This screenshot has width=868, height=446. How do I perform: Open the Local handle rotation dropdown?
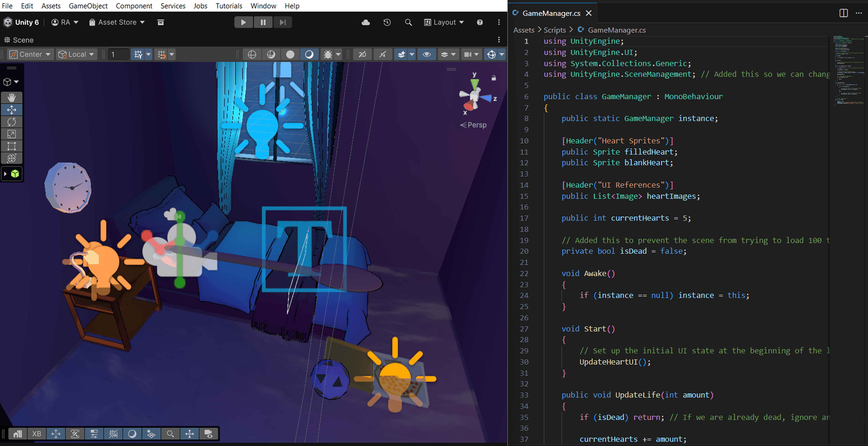tap(76, 55)
